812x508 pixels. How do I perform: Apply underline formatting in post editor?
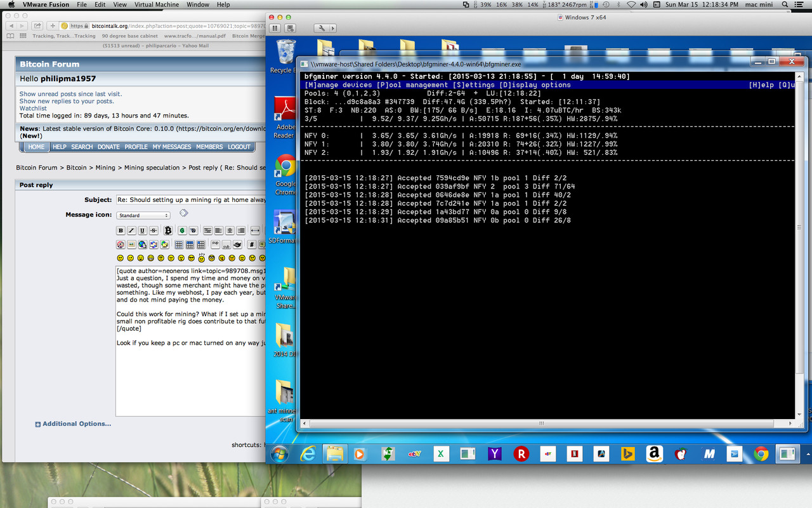(x=142, y=231)
